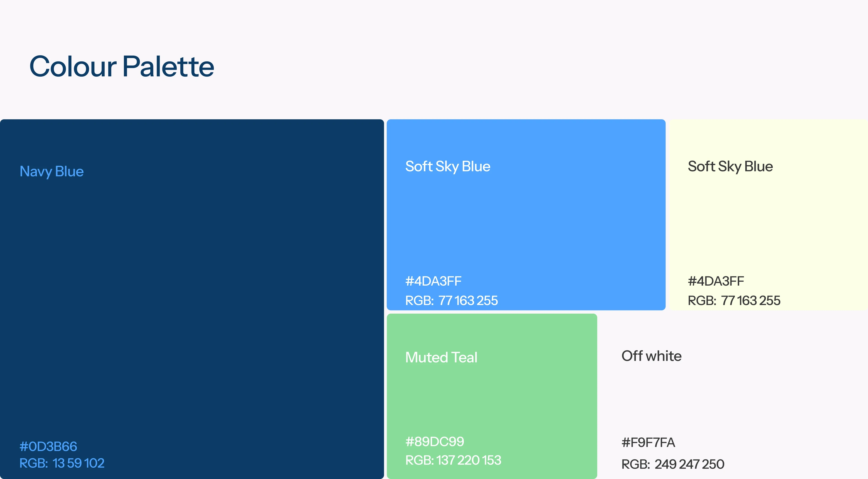Select the #F9F7FA hex code
Viewport: 868px width, 479px height.
coord(648,443)
